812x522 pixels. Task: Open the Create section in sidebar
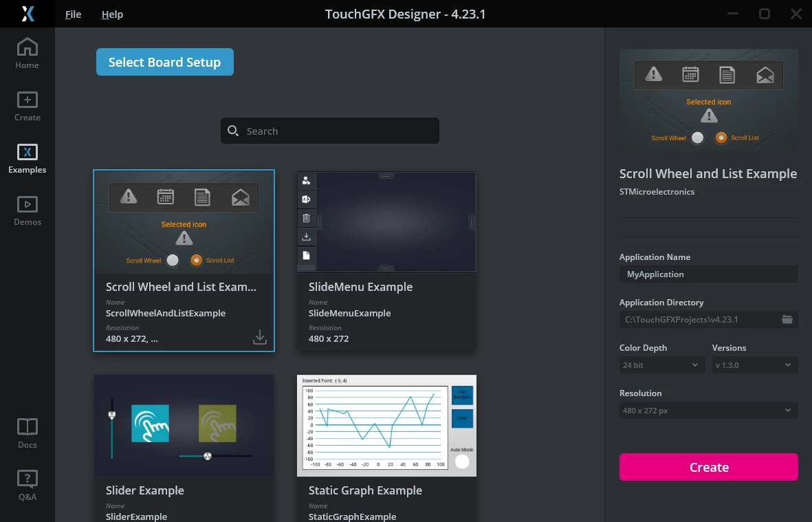pyautogui.click(x=27, y=100)
